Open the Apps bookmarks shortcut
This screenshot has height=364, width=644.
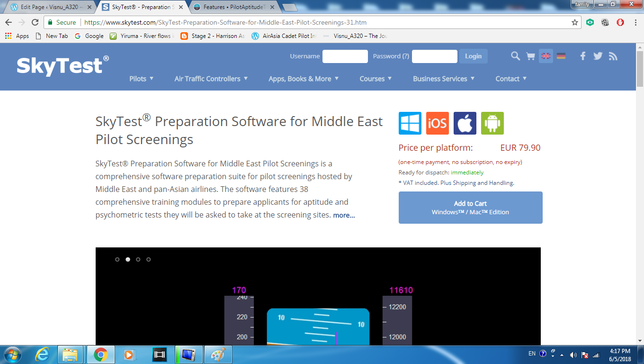pyautogui.click(x=17, y=36)
